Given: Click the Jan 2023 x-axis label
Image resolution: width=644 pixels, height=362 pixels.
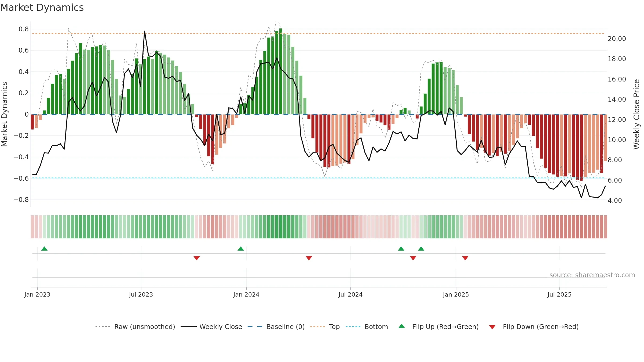Looking at the screenshot, I should coord(37,294).
